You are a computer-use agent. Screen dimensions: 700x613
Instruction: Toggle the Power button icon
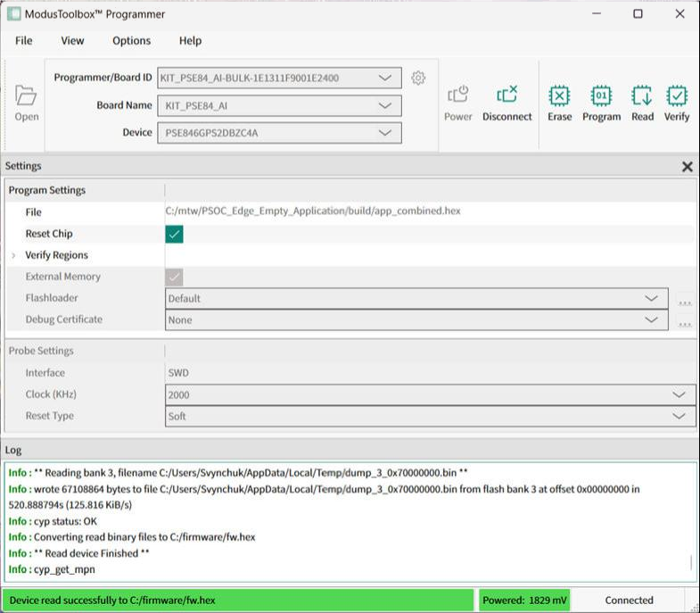[x=457, y=104]
